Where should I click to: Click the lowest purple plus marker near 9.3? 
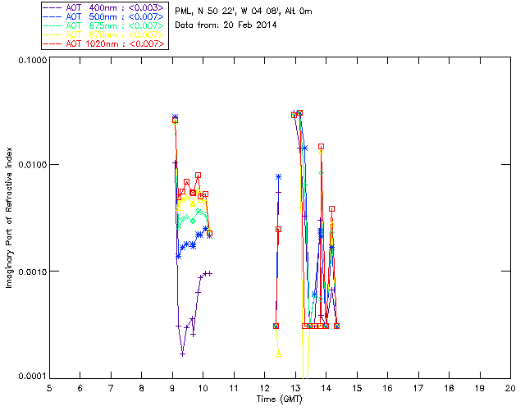182,354
